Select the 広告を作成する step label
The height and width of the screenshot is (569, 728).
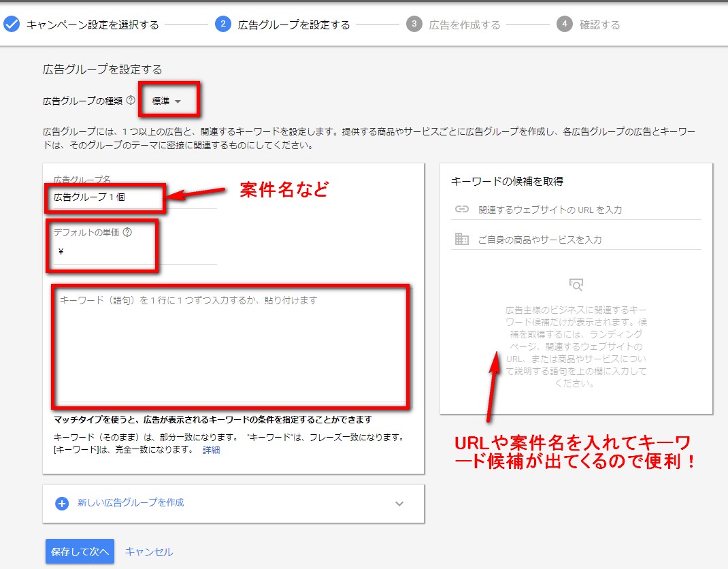pos(465,25)
